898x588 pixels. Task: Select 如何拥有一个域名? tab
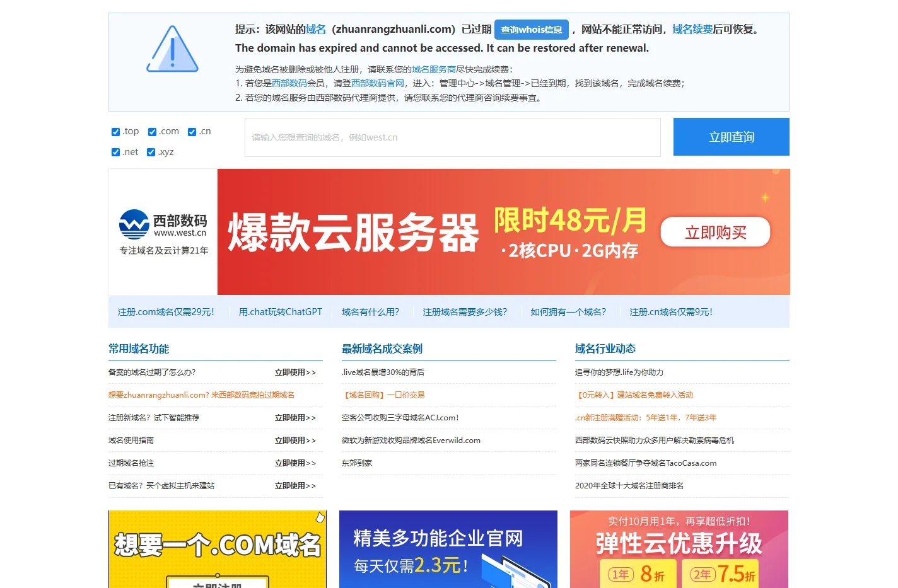click(x=568, y=312)
